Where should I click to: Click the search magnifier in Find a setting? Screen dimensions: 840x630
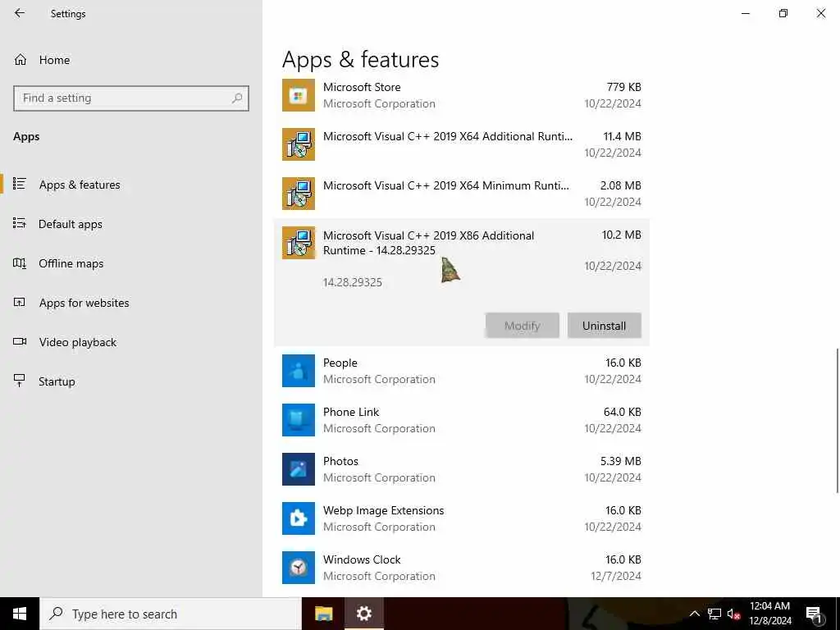pos(237,98)
